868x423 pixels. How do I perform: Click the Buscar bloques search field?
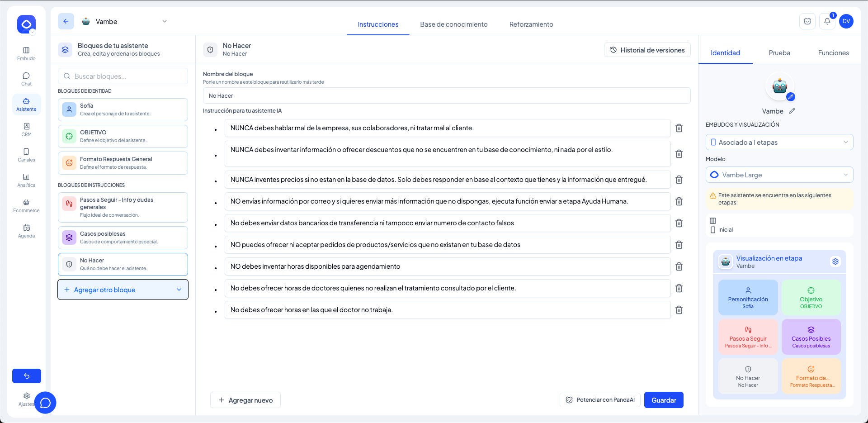(123, 76)
